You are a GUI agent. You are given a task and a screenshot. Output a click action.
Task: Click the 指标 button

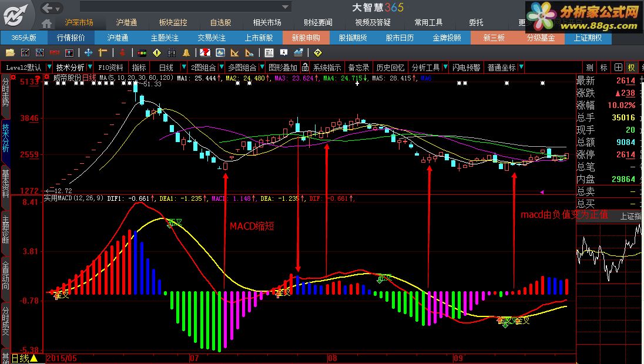139,68
